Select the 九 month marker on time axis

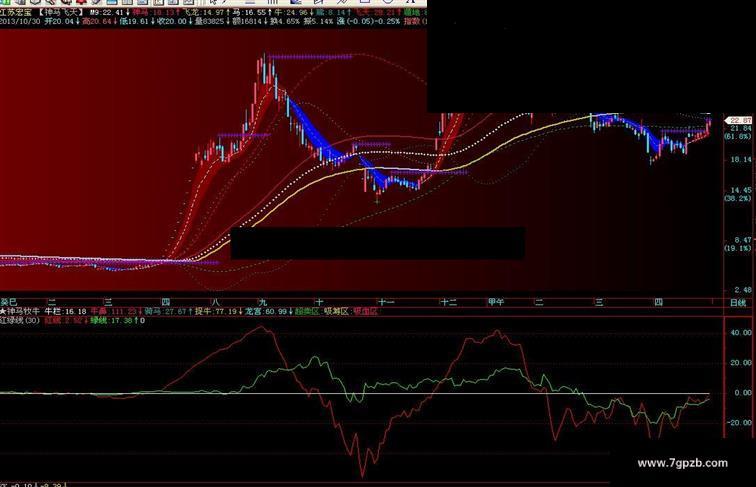(263, 302)
